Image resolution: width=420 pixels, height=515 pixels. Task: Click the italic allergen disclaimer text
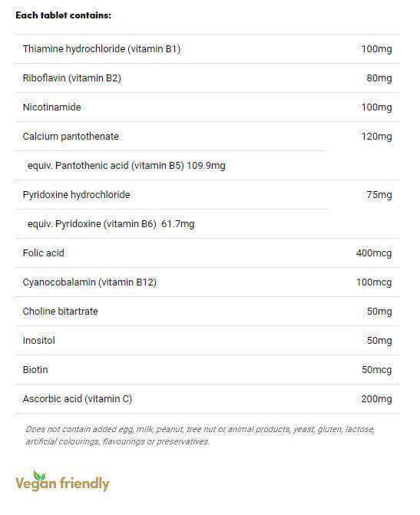pos(200,435)
